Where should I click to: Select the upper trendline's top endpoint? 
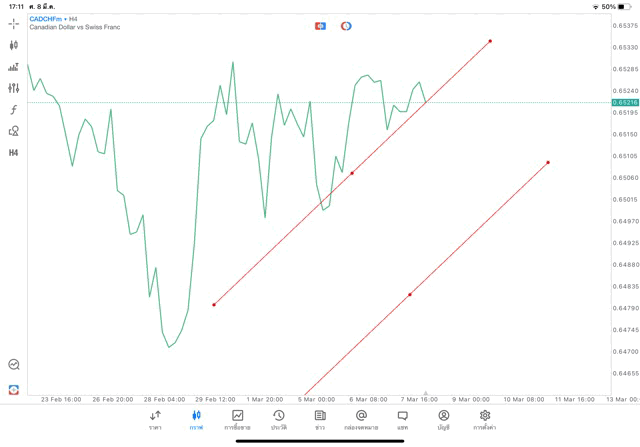490,41
